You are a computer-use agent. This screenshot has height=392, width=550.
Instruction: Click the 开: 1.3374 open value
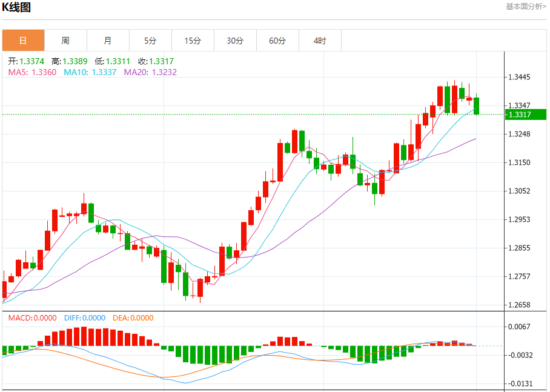click(26, 61)
